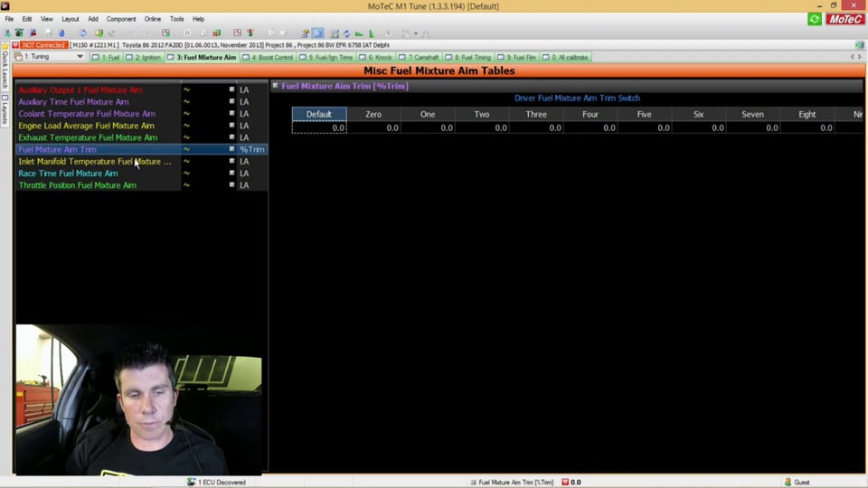Click the curve icon for Exhaust Temperature Fuel Mixture Aim
The width and height of the screenshot is (868, 488).
pos(186,137)
